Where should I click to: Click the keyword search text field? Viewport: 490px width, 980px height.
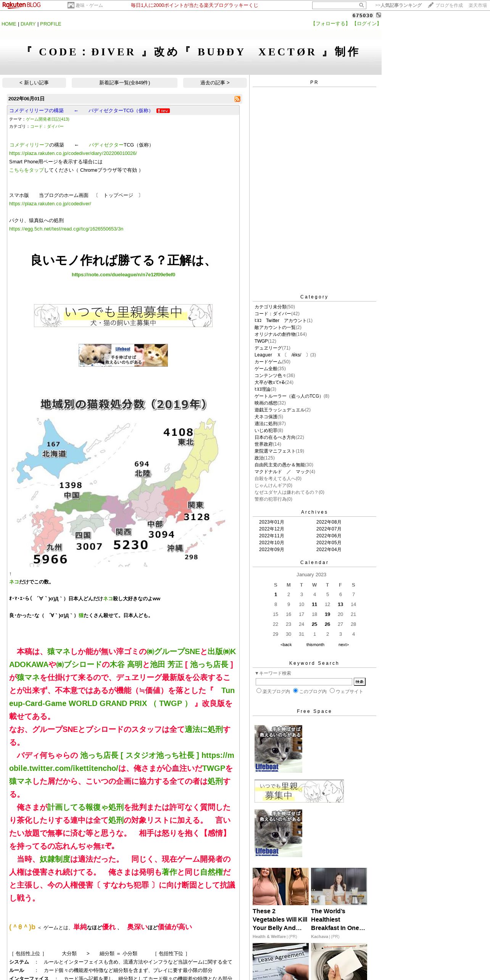(304, 682)
